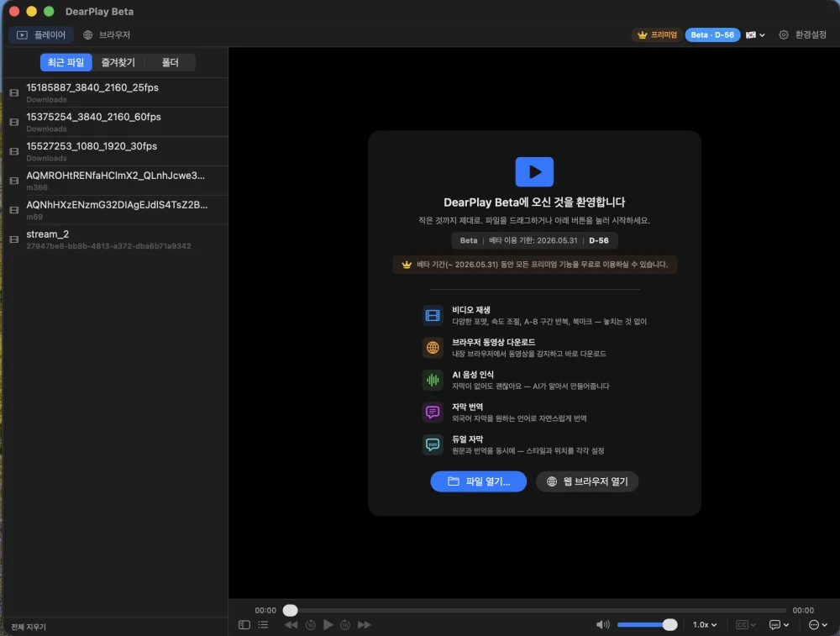This screenshot has height=636, width=840.
Task: Click 전체 지우기 to clear list
Action: tap(29, 627)
